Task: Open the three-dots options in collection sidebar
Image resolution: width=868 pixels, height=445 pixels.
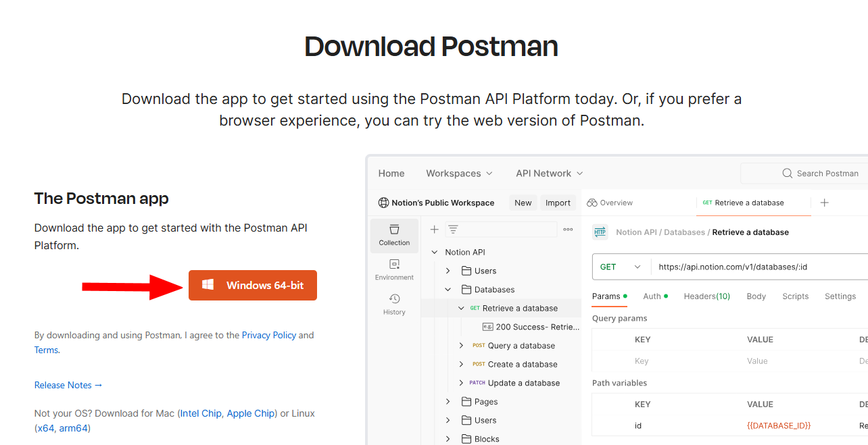Action: tap(568, 230)
